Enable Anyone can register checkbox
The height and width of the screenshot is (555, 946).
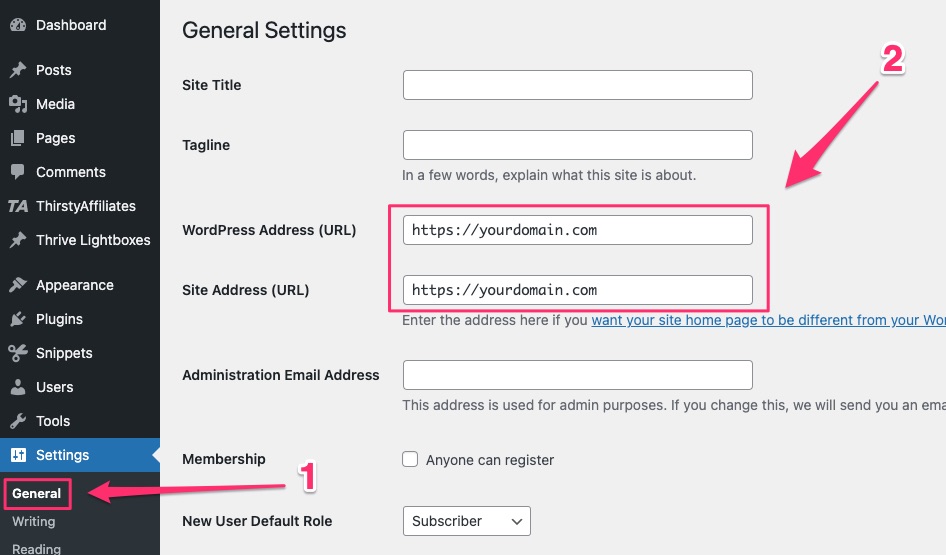click(410, 459)
